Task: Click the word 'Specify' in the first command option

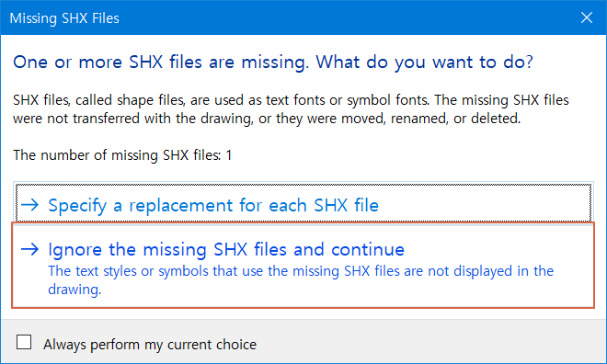Action: (x=77, y=206)
